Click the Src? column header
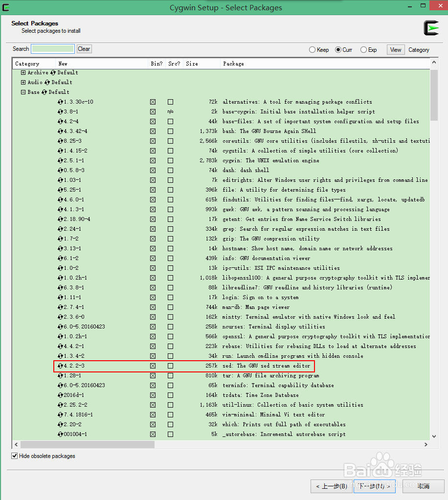The image size is (448, 500). click(174, 64)
